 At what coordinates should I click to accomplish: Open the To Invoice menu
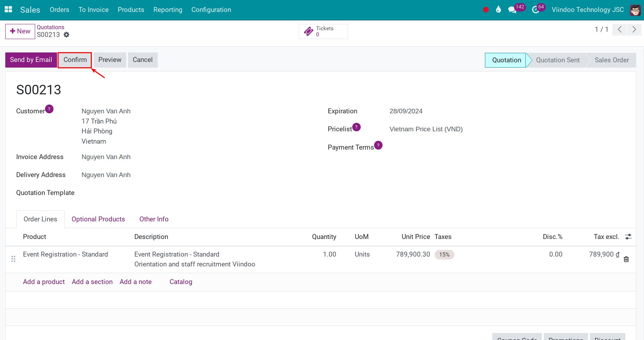click(94, 10)
